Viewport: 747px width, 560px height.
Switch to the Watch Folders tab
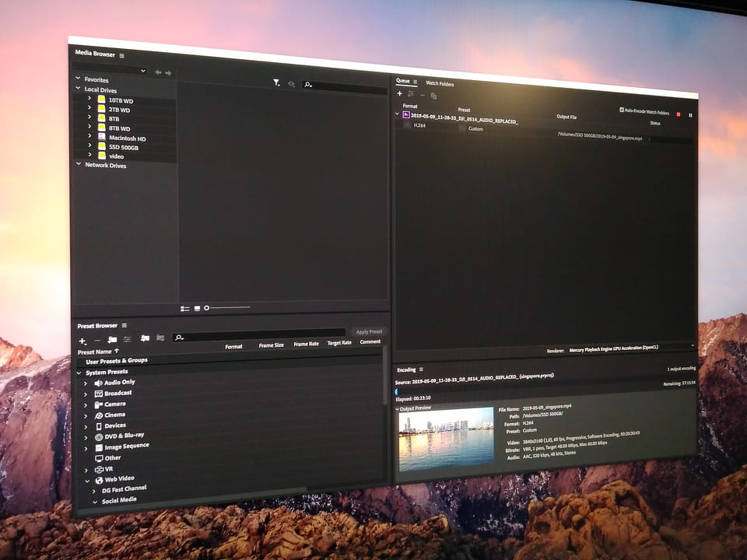click(x=440, y=83)
